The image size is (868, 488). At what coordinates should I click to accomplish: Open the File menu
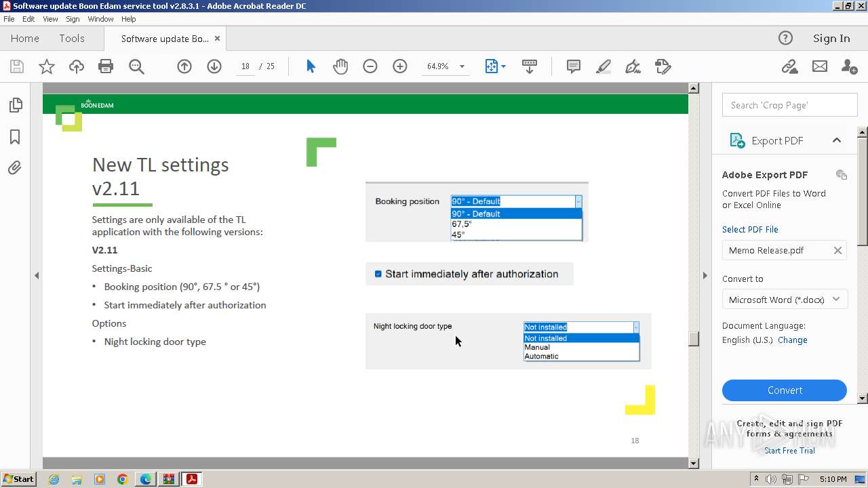(9, 19)
